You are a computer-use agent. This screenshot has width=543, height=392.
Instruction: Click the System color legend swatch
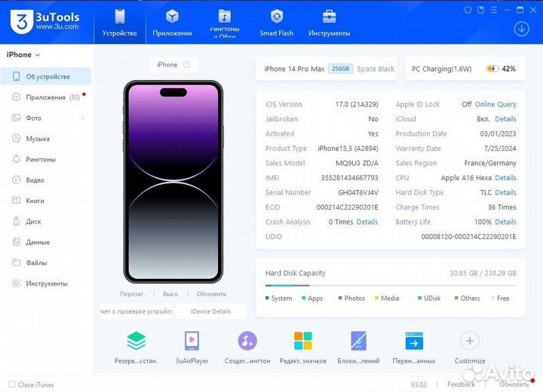pos(267,299)
